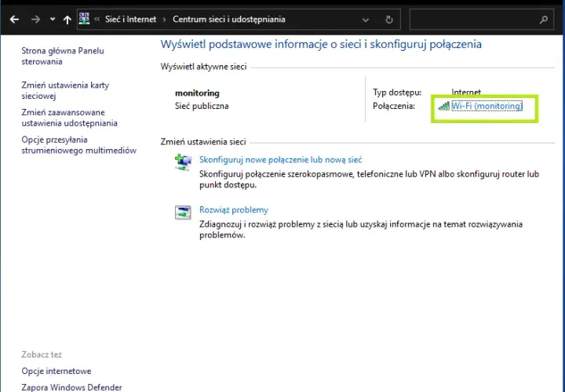The height and width of the screenshot is (392, 565).
Task: Click the Wyświetl aktywne sieci heading
Action: coord(203,67)
